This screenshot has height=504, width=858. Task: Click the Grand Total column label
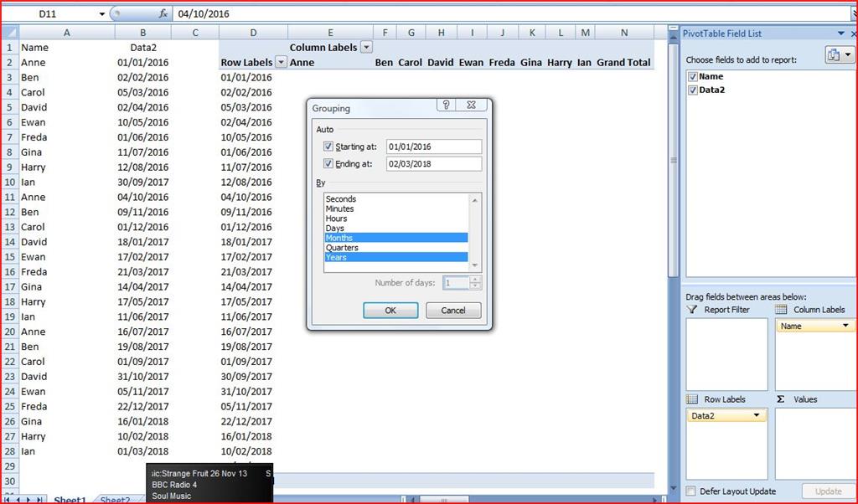[623, 62]
